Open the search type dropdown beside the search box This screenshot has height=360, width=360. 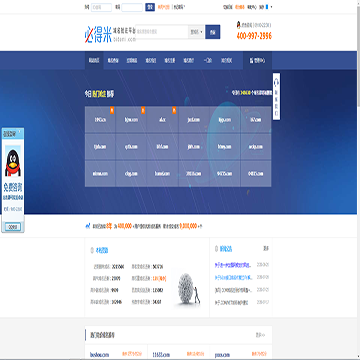pyautogui.click(x=196, y=32)
